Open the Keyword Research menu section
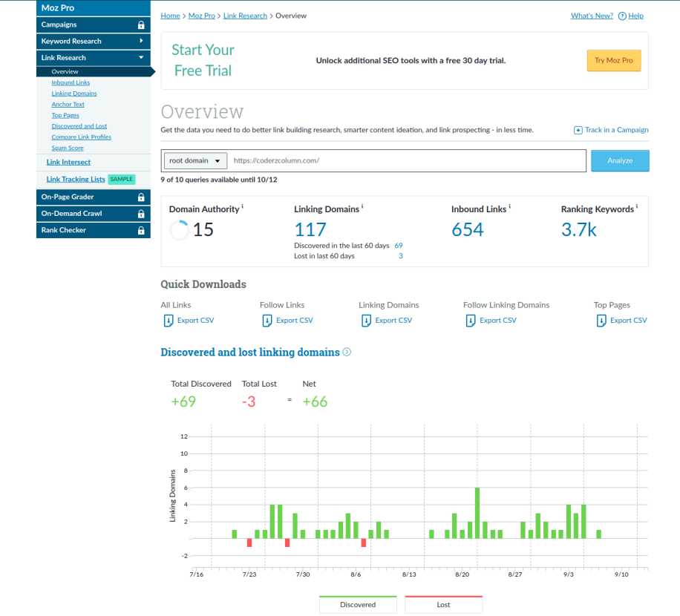Screen dimensions: 680x616 94,41
